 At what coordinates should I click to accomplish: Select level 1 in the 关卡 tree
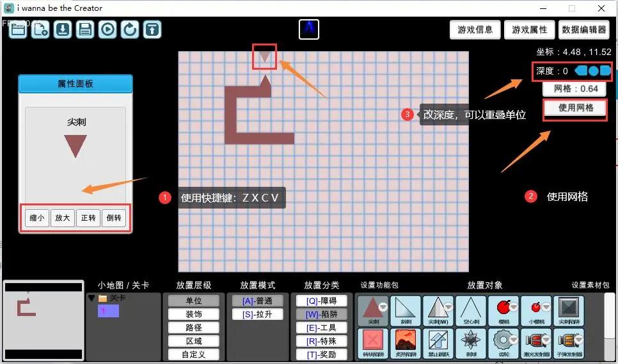tap(108, 311)
